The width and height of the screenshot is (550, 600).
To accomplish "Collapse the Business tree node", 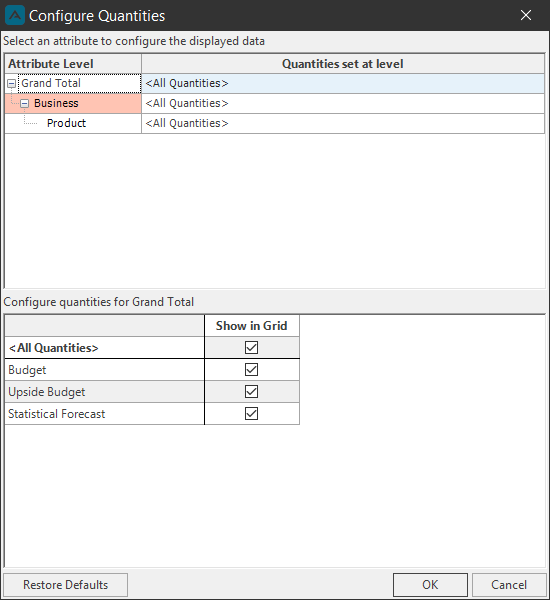I will (24, 103).
